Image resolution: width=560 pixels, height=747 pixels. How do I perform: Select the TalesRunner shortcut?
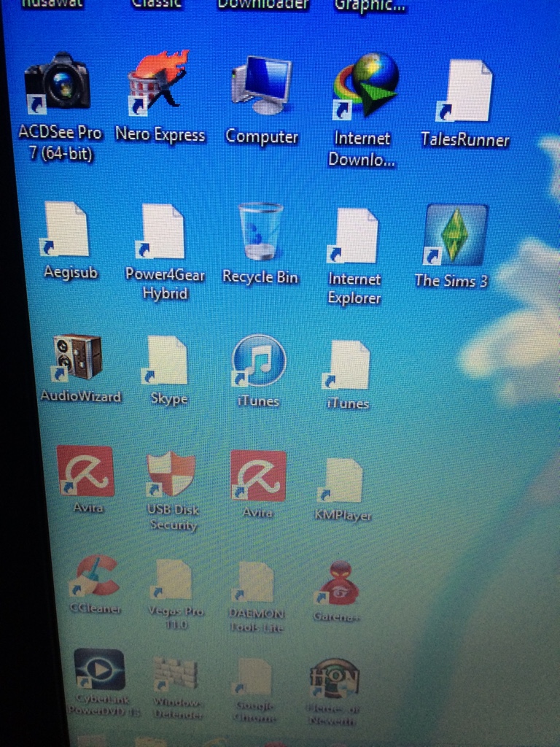coord(464,90)
